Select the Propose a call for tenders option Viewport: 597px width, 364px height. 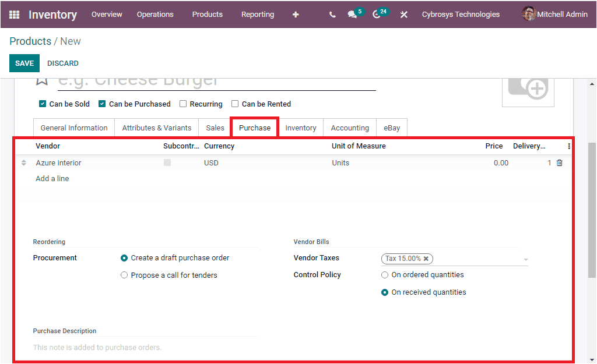pyautogui.click(x=124, y=274)
